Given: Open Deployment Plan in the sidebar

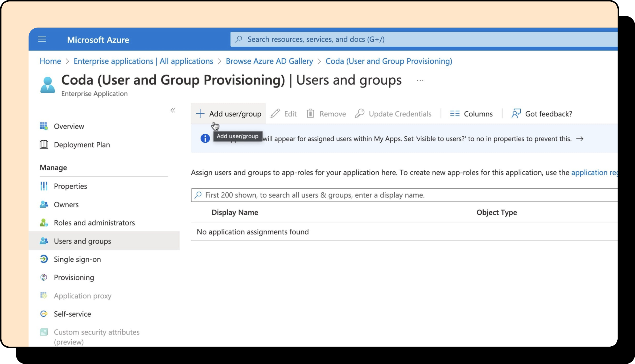Looking at the screenshot, I should (82, 145).
